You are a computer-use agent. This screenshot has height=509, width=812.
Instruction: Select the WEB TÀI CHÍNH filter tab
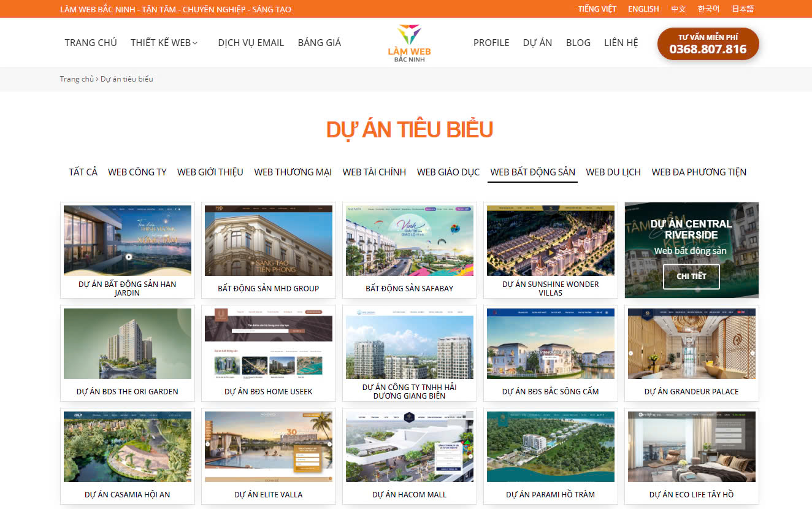point(374,172)
